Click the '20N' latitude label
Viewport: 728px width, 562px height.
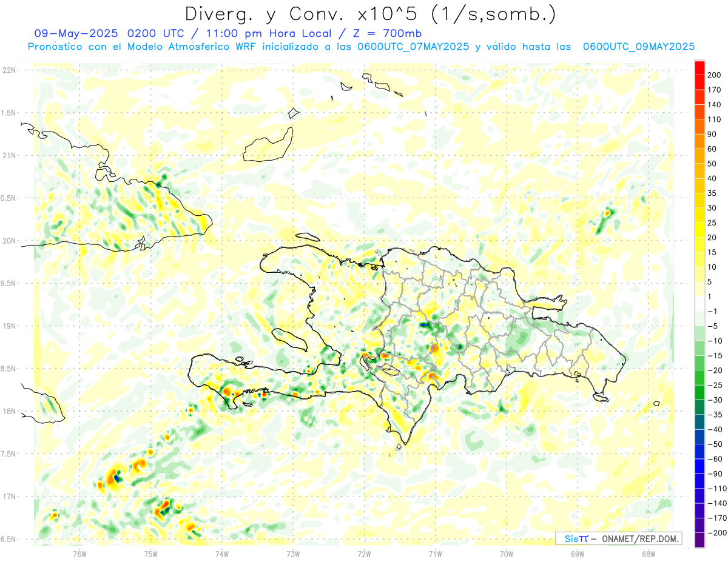tap(9, 241)
